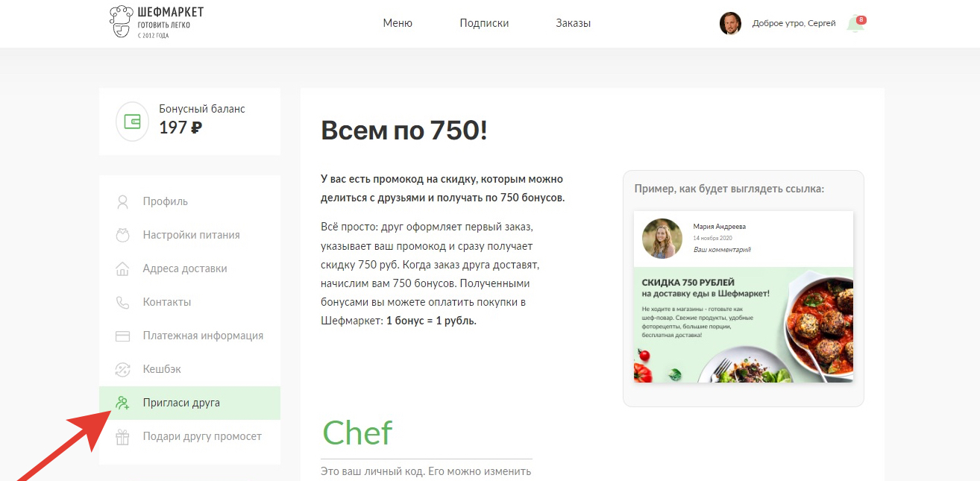Open Заказы in top navigation
The image size is (980, 481).
(573, 23)
